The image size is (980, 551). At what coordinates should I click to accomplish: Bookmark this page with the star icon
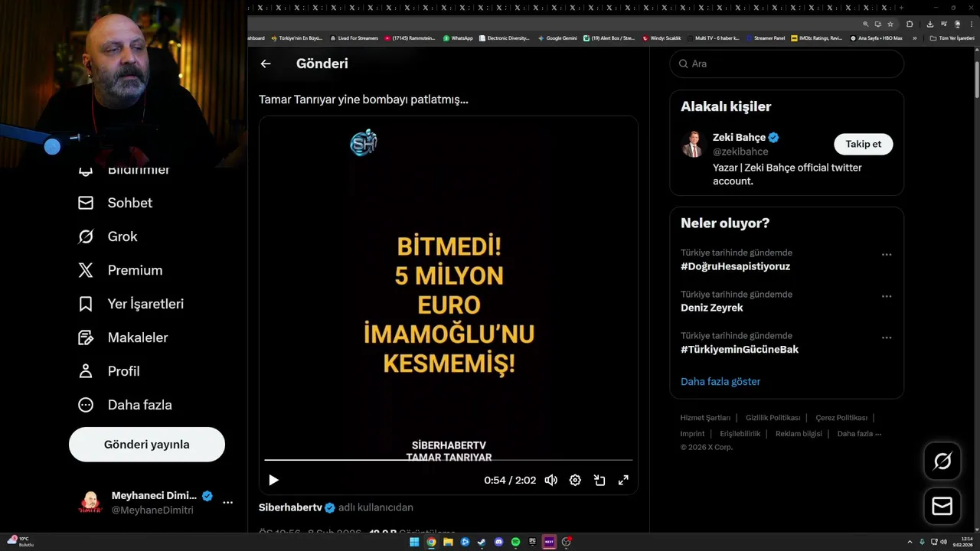click(x=890, y=24)
